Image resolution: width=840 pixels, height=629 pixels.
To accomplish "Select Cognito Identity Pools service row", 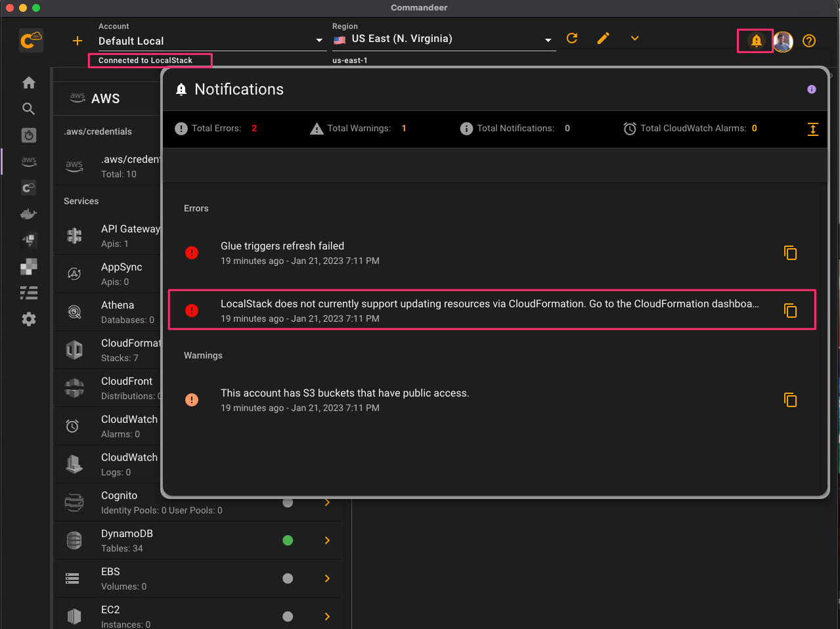I will [198, 502].
